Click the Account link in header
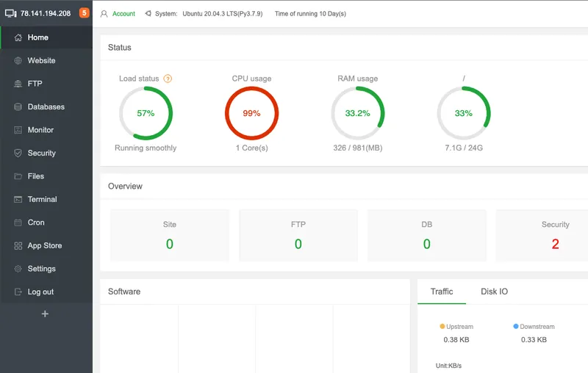 (123, 14)
